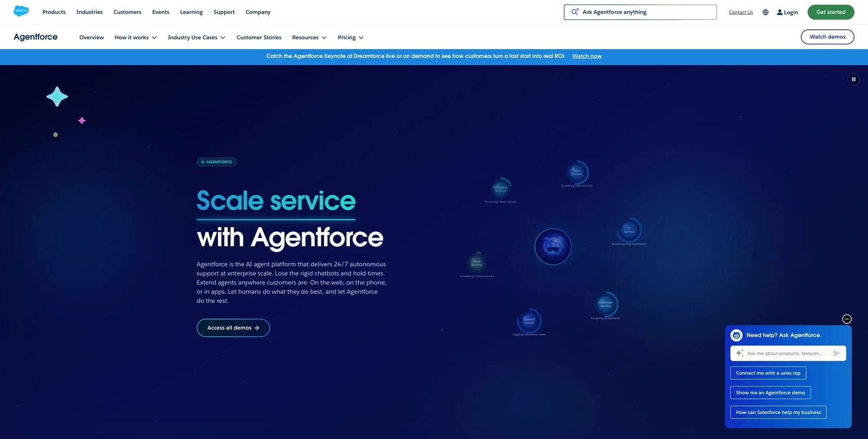
Task: Click the AGENTFORCE pill badge
Action: [x=217, y=162]
